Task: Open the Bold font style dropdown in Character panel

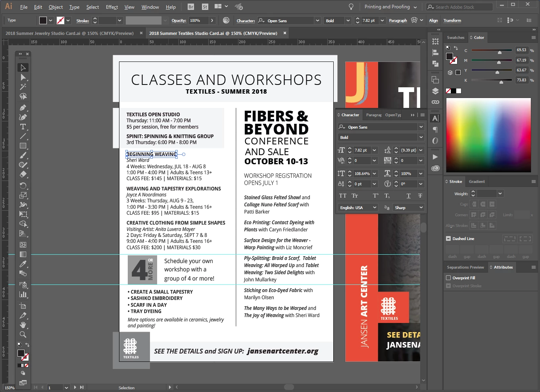Action: 421,137
